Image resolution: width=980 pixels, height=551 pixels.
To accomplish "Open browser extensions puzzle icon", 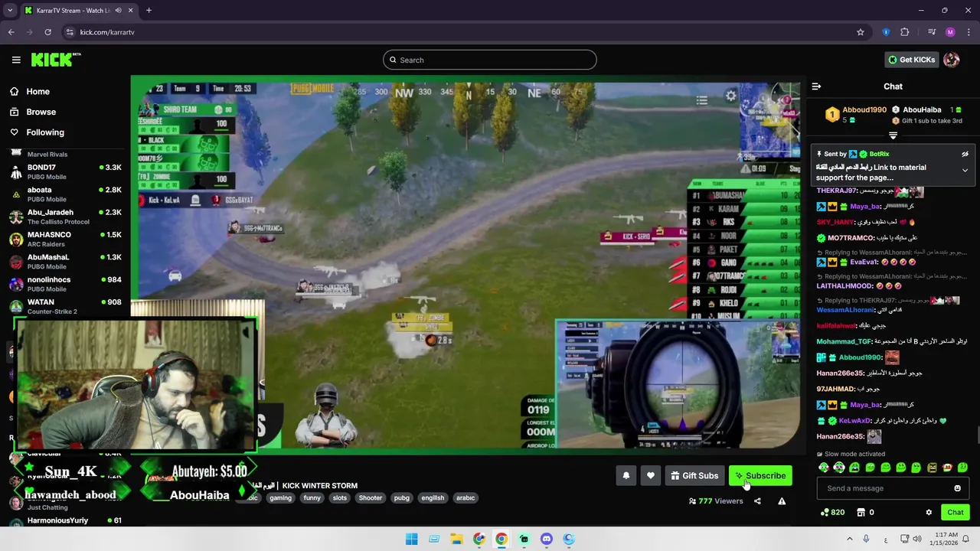I will tap(905, 32).
